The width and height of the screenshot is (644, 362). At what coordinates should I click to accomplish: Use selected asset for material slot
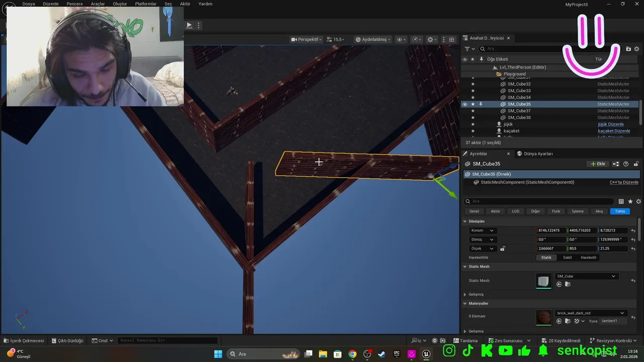(x=559, y=321)
